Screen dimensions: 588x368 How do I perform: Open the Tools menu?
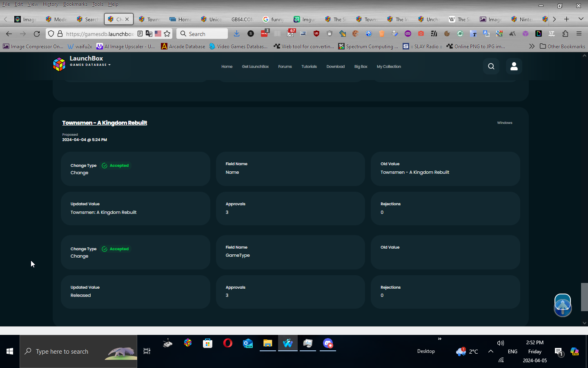click(98, 4)
